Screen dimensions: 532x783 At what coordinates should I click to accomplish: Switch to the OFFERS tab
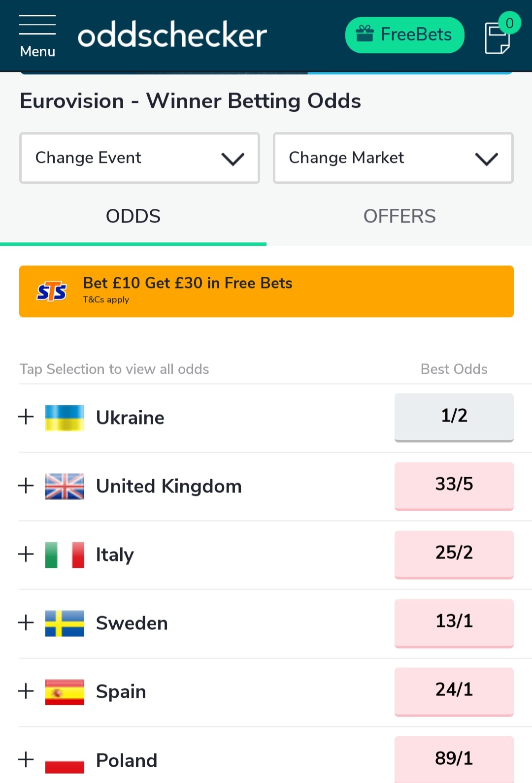pos(399,217)
